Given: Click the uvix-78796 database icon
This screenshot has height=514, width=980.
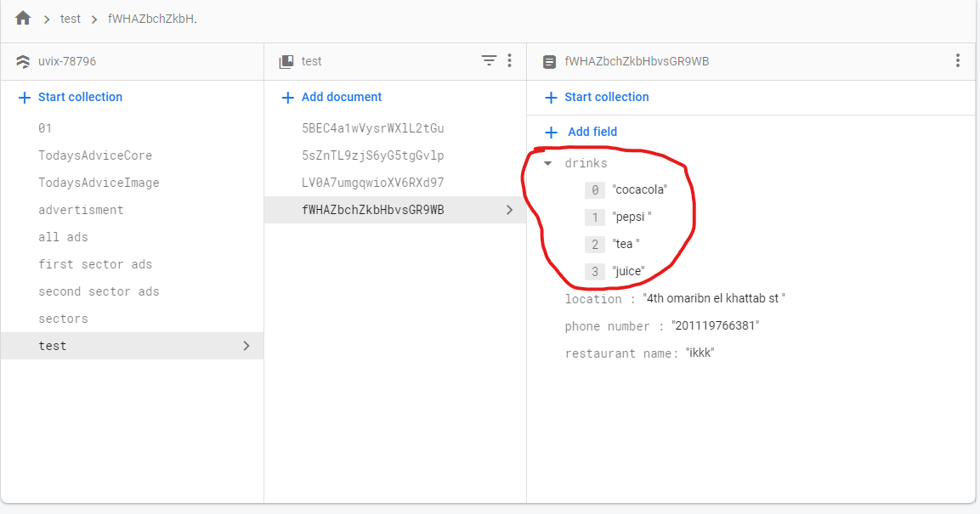Looking at the screenshot, I should 23,61.
